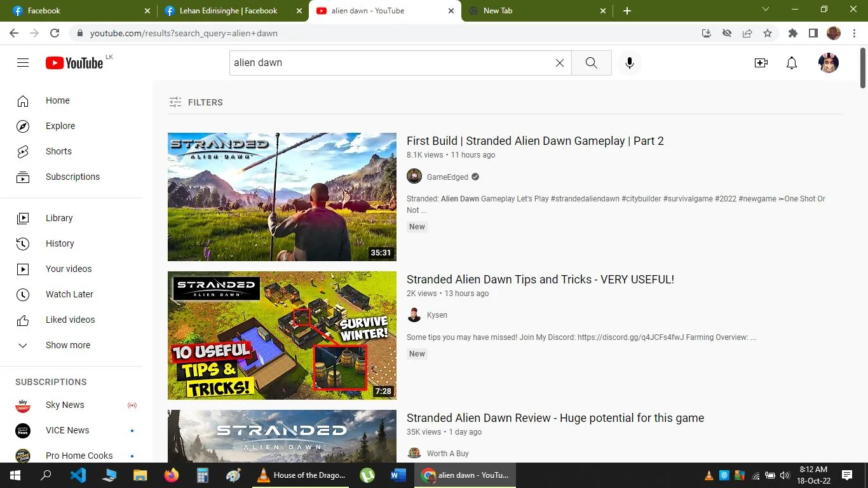
Task: Visit the GameEdged channel name
Action: 447,177
